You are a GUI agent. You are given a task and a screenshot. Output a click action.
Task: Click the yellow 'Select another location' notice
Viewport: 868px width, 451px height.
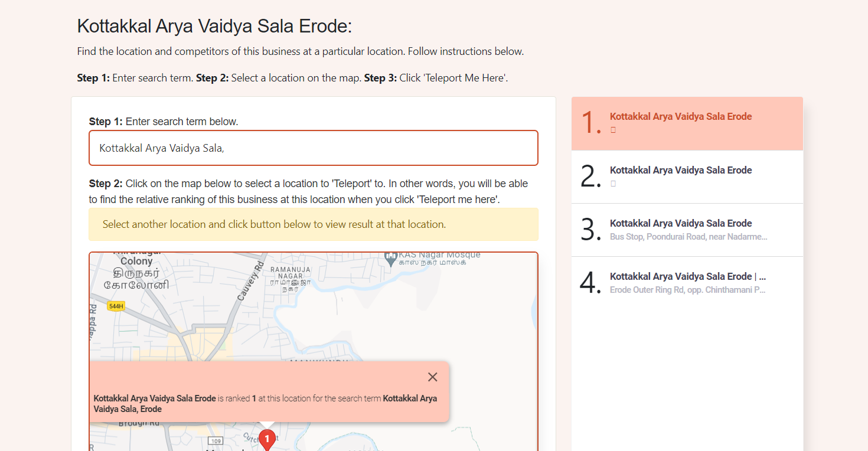click(x=314, y=224)
